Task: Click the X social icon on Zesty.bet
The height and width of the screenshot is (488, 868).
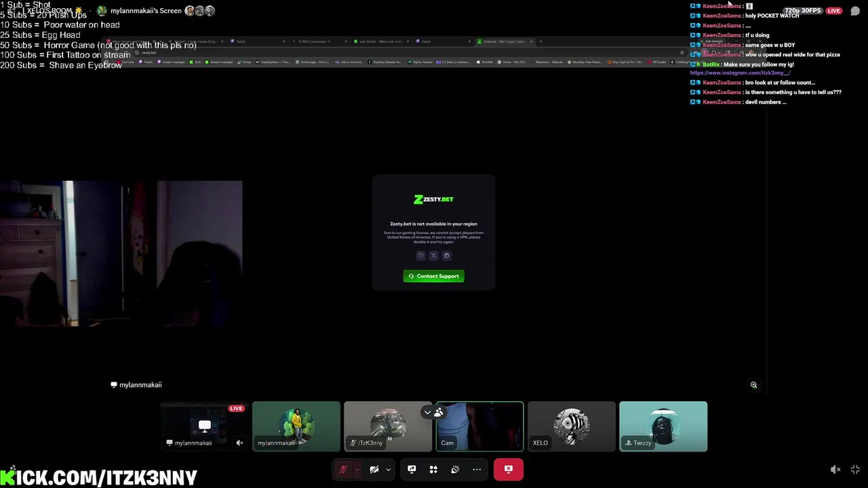Action: [433, 256]
